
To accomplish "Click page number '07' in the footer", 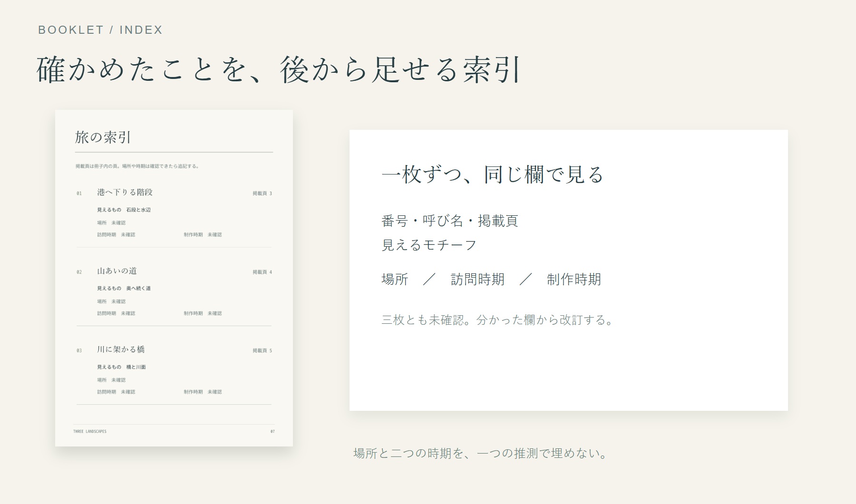I will (x=272, y=431).
